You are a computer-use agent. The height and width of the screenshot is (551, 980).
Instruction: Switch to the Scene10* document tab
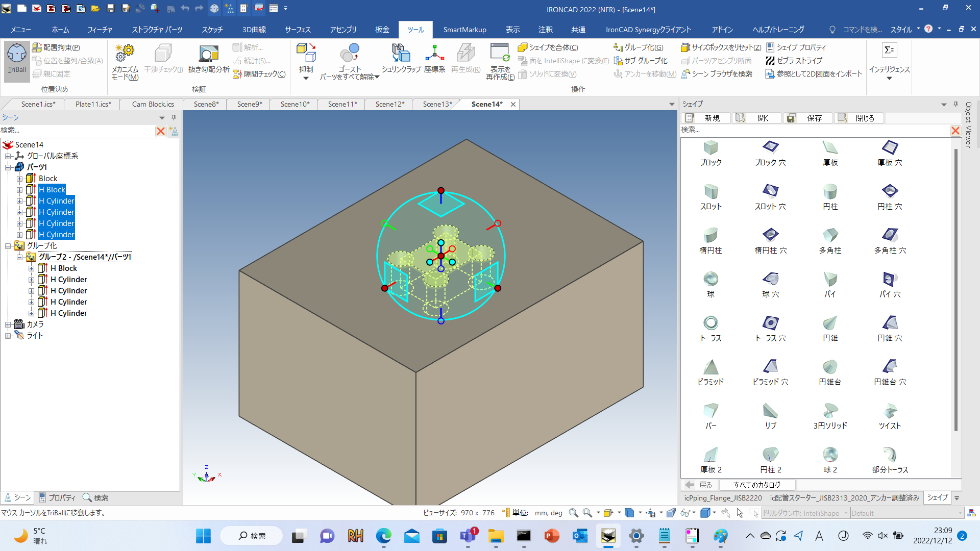click(x=295, y=104)
